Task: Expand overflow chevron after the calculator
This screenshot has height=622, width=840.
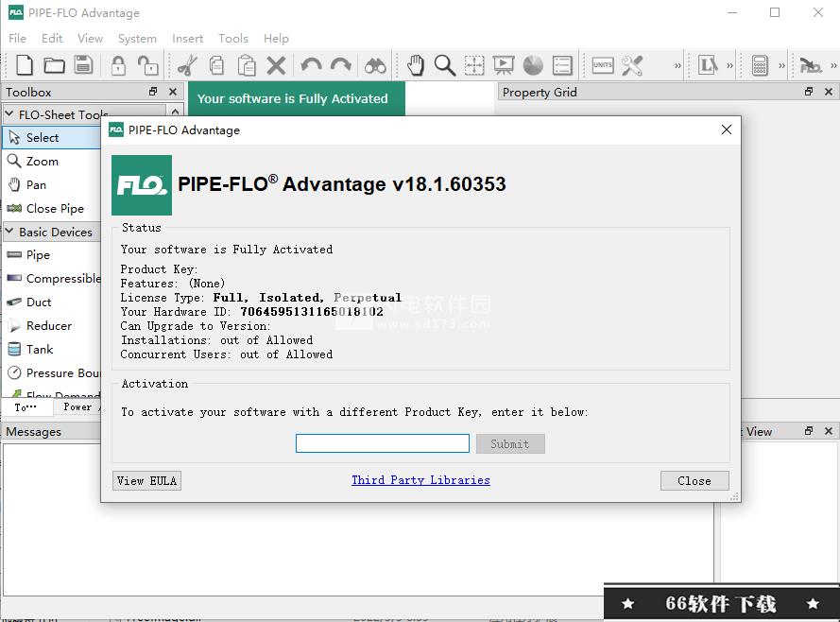Action: pyautogui.click(x=781, y=66)
